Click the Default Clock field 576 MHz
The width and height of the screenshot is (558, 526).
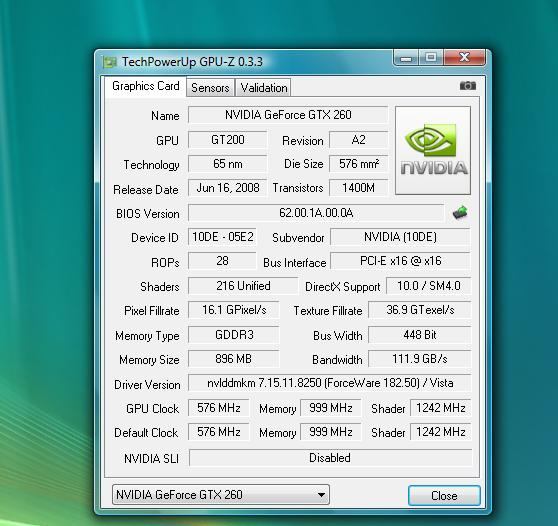point(219,432)
